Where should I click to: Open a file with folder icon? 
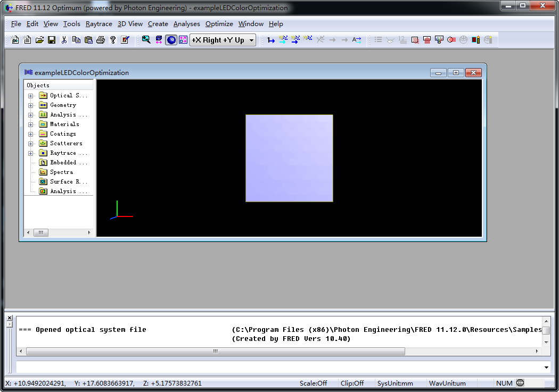point(39,40)
